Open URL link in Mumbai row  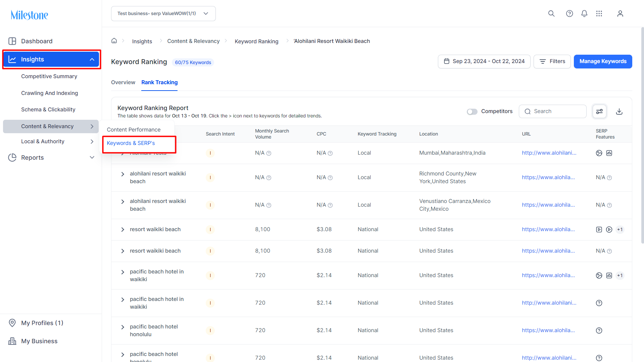549,153
